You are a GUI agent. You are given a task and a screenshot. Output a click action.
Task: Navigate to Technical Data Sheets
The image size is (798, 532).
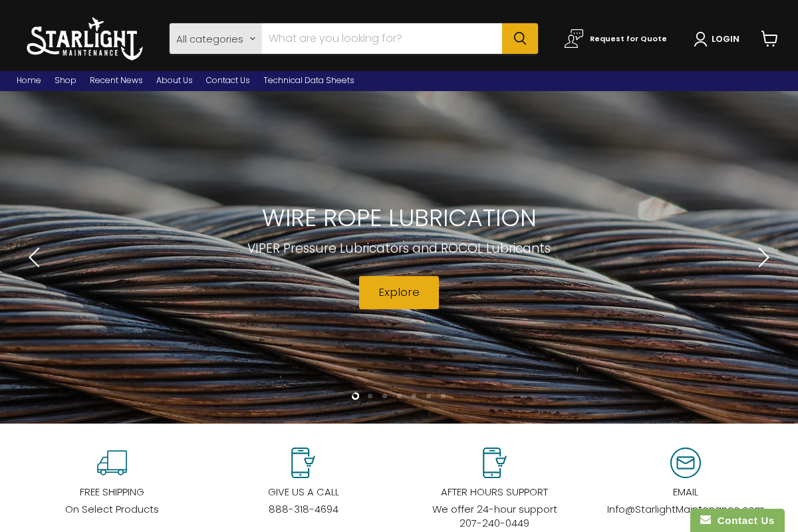click(x=309, y=80)
